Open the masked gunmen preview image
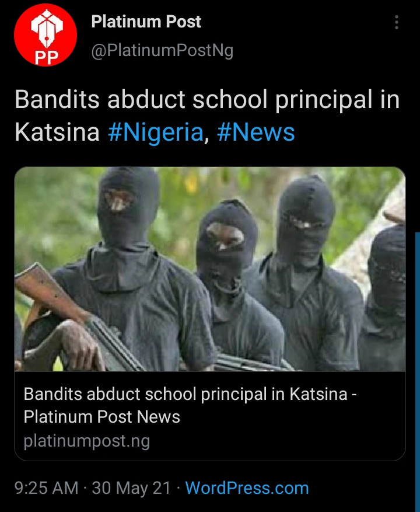 210,269
